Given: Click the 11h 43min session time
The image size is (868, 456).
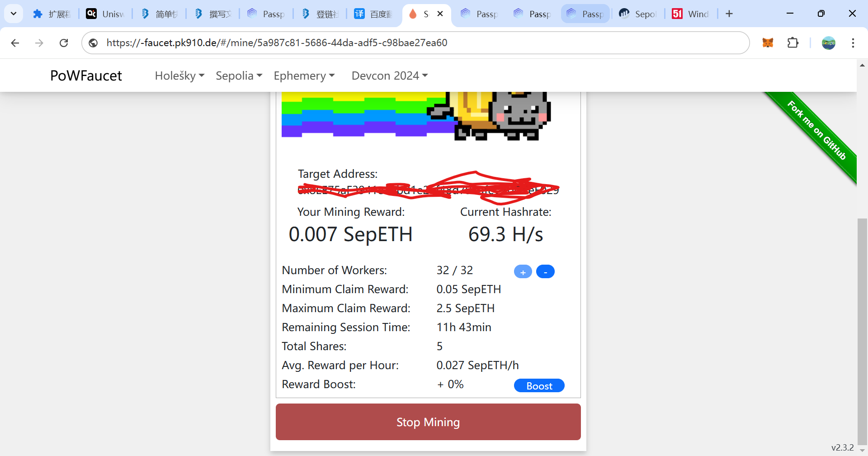Looking at the screenshot, I should [464, 328].
